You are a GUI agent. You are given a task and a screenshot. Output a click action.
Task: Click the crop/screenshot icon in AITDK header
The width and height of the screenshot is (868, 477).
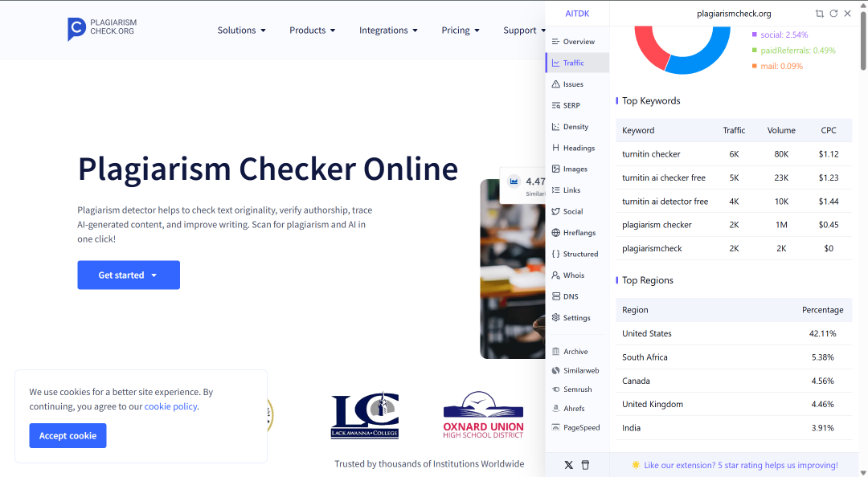pyautogui.click(x=819, y=14)
